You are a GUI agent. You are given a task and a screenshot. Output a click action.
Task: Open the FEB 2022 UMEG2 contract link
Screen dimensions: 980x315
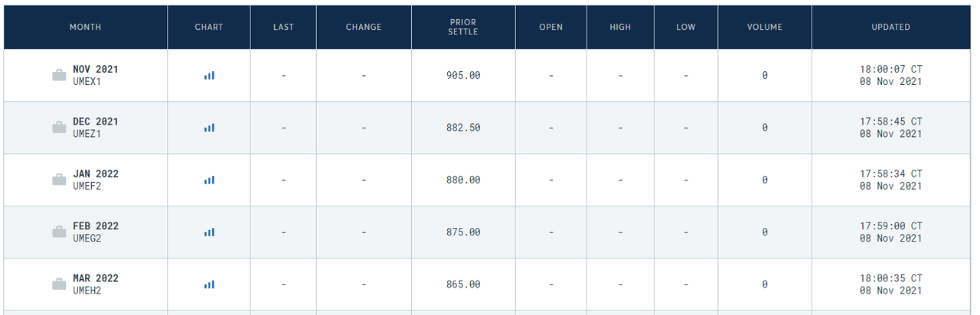[x=96, y=232]
